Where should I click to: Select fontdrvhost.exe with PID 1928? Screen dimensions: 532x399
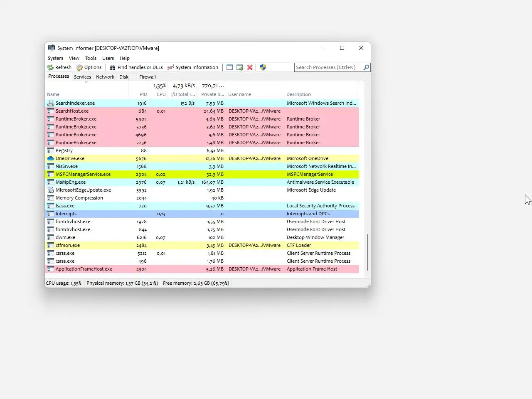coord(202,222)
